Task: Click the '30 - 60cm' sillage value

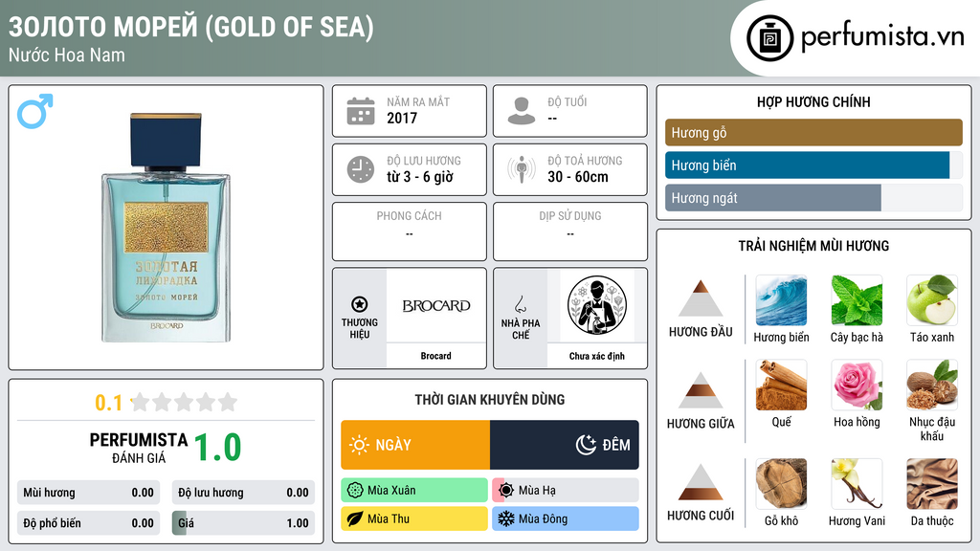Action: tap(578, 177)
